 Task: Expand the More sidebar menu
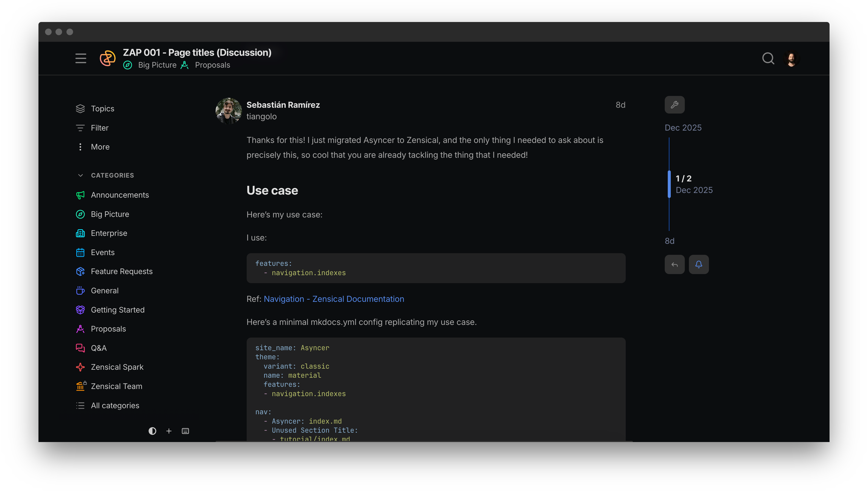pos(100,147)
